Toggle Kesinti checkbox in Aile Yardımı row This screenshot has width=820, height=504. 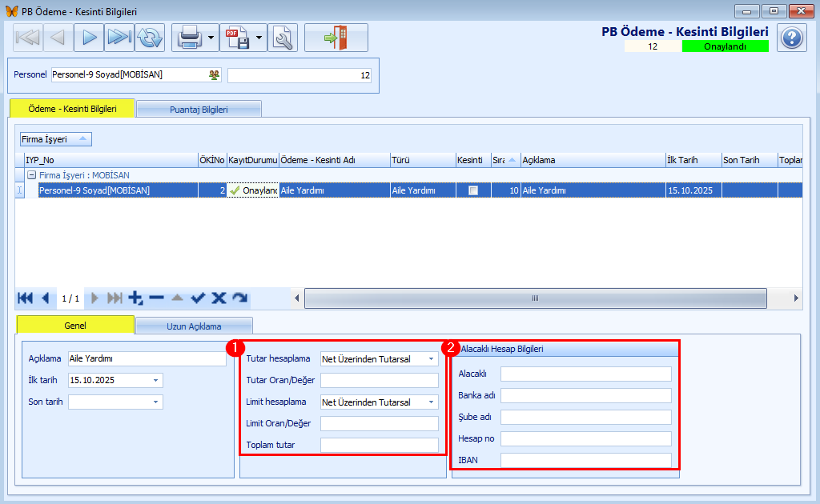[x=473, y=190]
